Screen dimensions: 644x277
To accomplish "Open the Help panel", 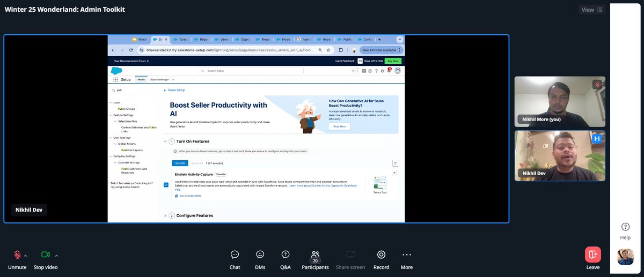I will click(625, 231).
